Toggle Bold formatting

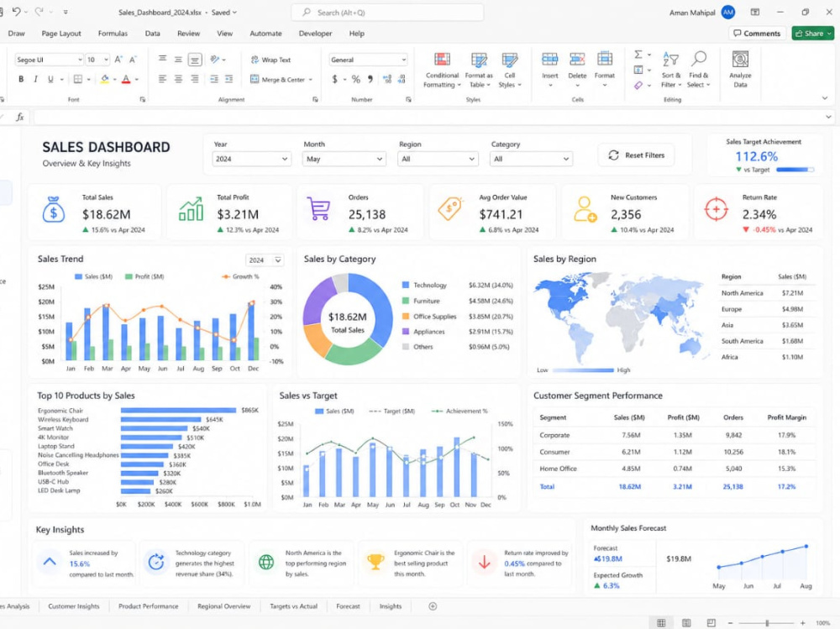click(21, 79)
